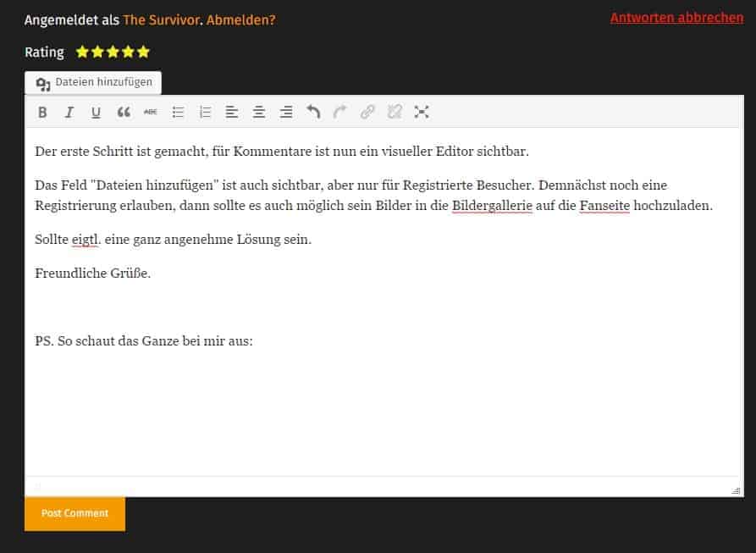Screen dimensions: 756x553
Task: Start a numbered list
Action: [x=205, y=112]
